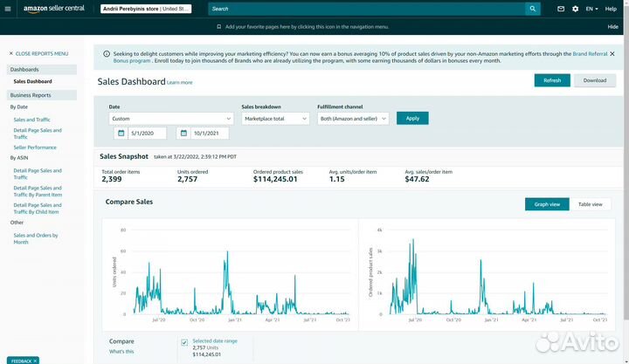Viewport: 629px width, 364px height.
Task: Click the Download button
Action: pos(594,80)
